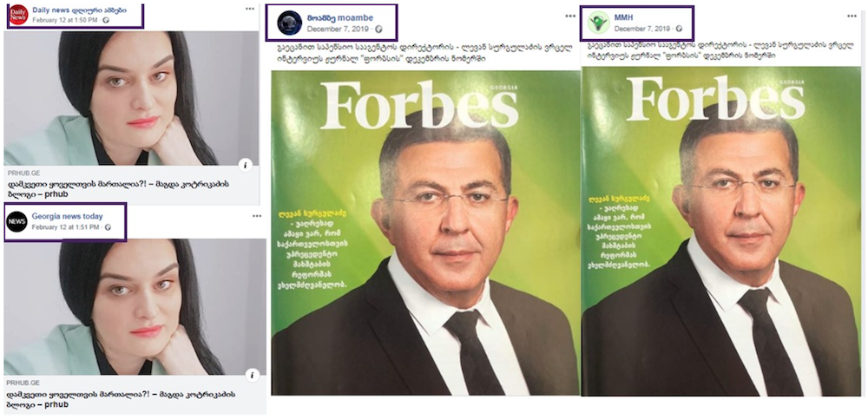Open options menu on Daily news post

tap(250, 9)
